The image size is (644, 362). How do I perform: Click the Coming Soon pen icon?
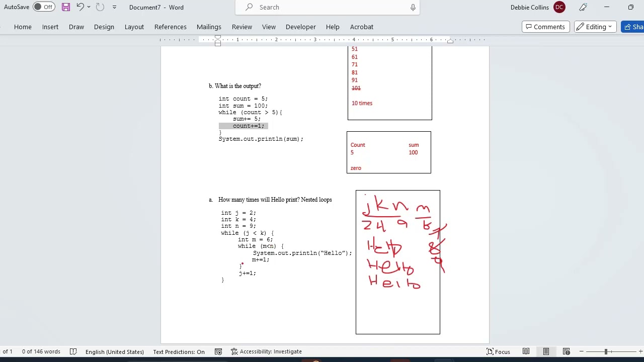pyautogui.click(x=583, y=7)
